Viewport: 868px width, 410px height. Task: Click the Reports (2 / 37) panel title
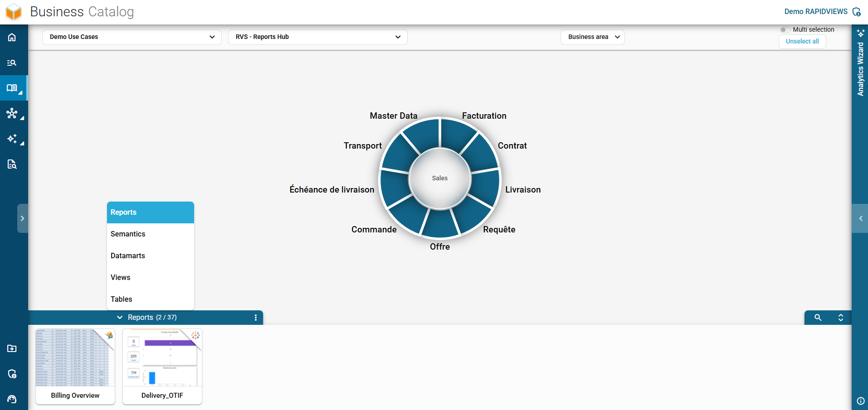pos(152,318)
